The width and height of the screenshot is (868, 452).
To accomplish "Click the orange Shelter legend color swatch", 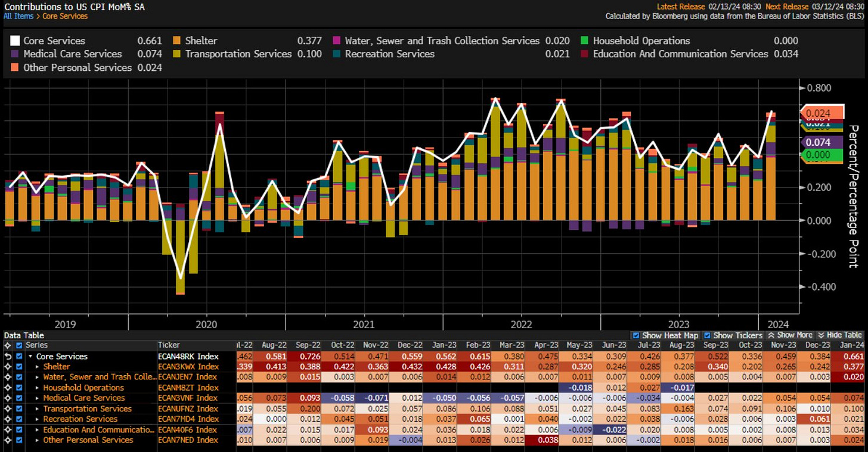I will click(x=176, y=41).
